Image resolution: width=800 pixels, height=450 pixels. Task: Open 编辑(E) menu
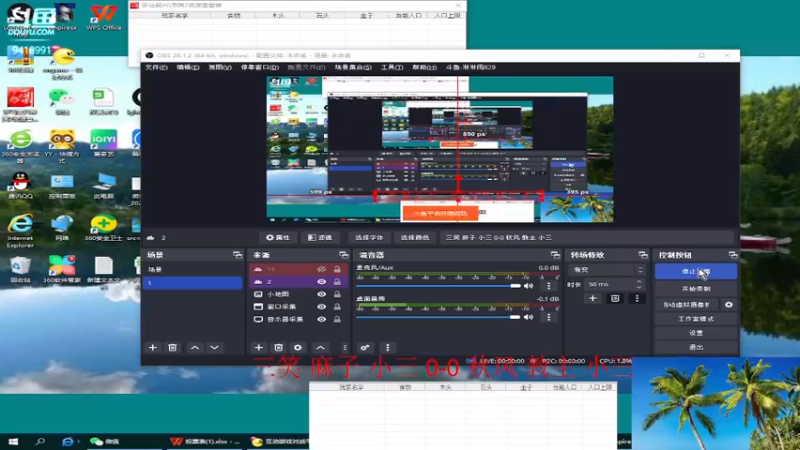[187, 67]
